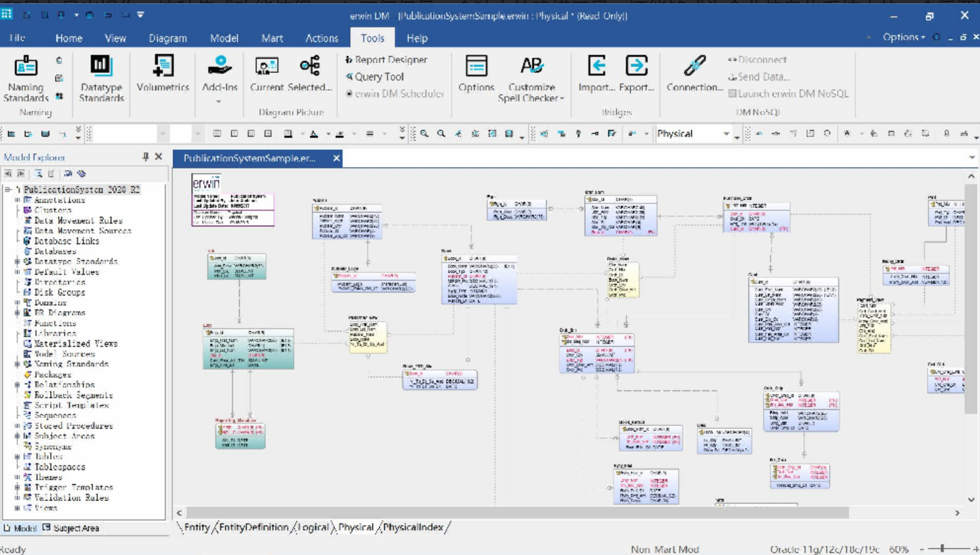Click zoom in magnifier toolbar icon

pyautogui.click(x=424, y=133)
